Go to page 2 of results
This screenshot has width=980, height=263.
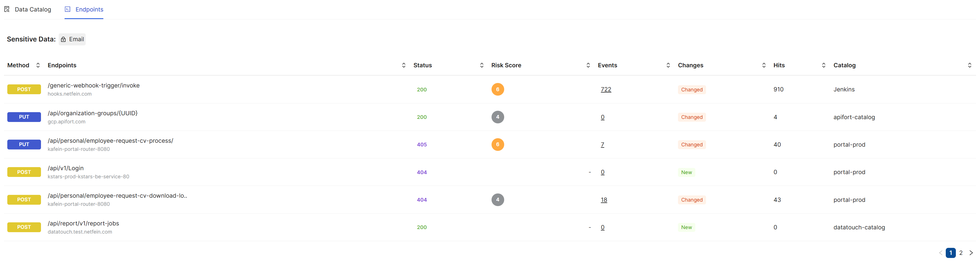pyautogui.click(x=961, y=253)
